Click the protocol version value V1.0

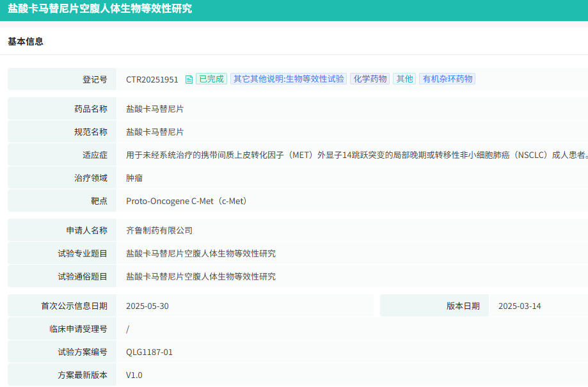[134, 375]
